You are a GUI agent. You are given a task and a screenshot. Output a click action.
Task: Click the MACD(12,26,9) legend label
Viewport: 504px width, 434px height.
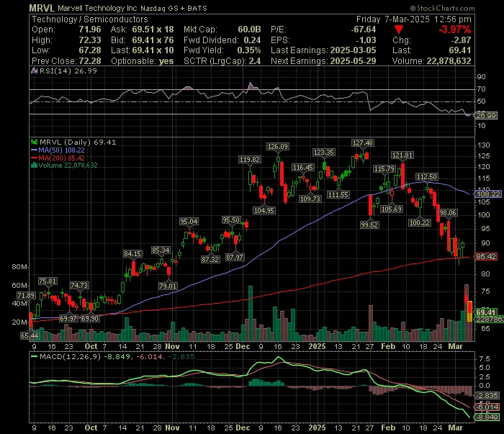70,356
